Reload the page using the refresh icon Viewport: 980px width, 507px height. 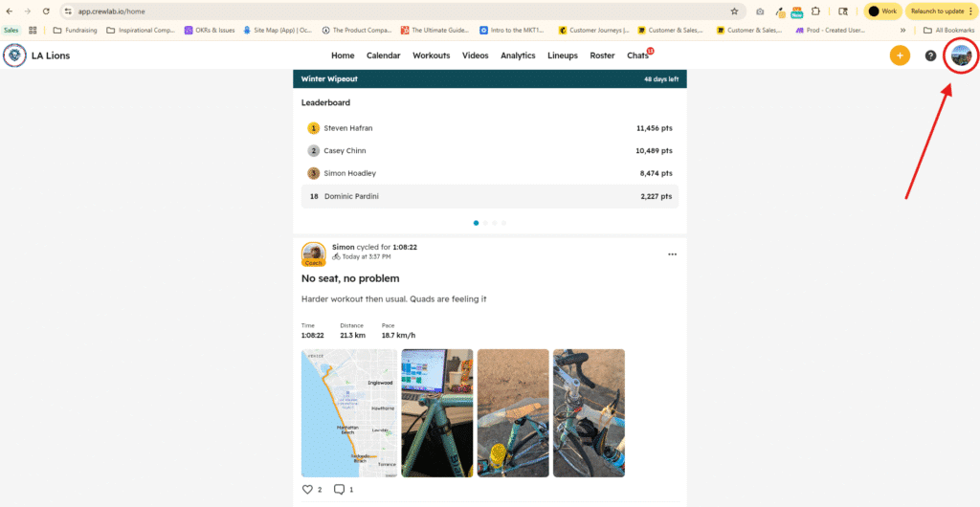click(46, 11)
